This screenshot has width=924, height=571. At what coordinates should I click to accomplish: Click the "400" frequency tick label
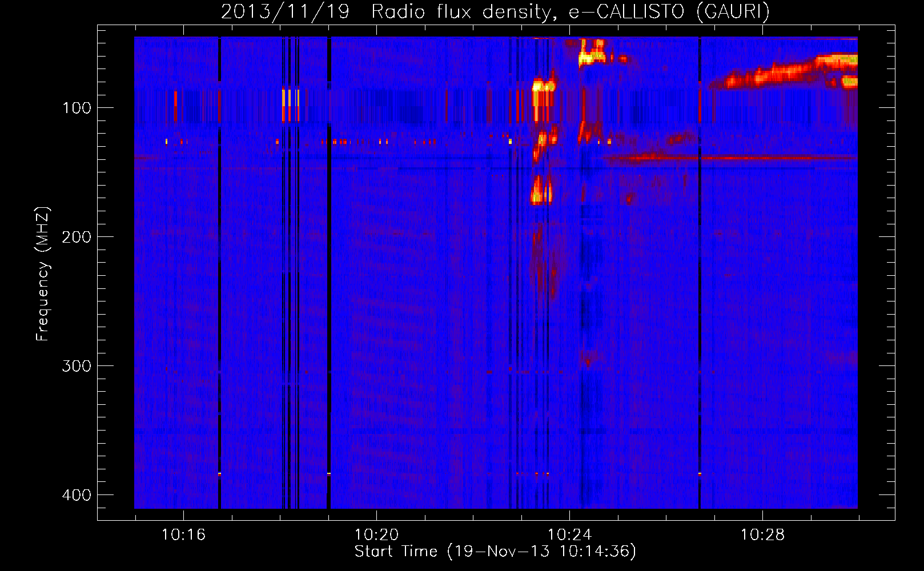[x=77, y=495]
